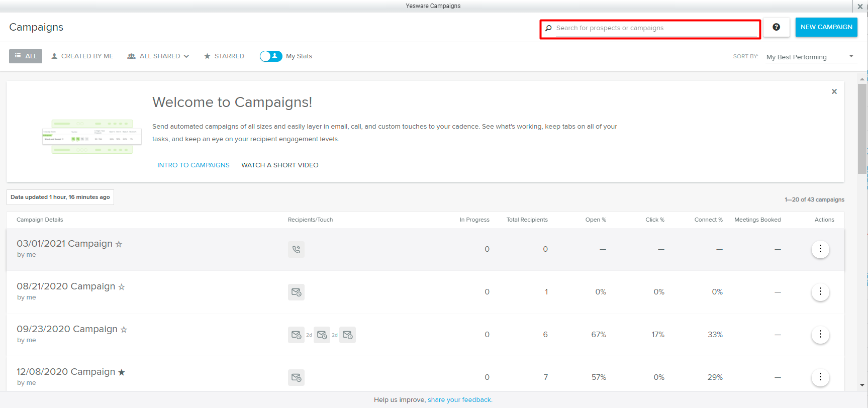Open the 08/21/2020 Campaign
The image size is (868, 408).
point(66,286)
